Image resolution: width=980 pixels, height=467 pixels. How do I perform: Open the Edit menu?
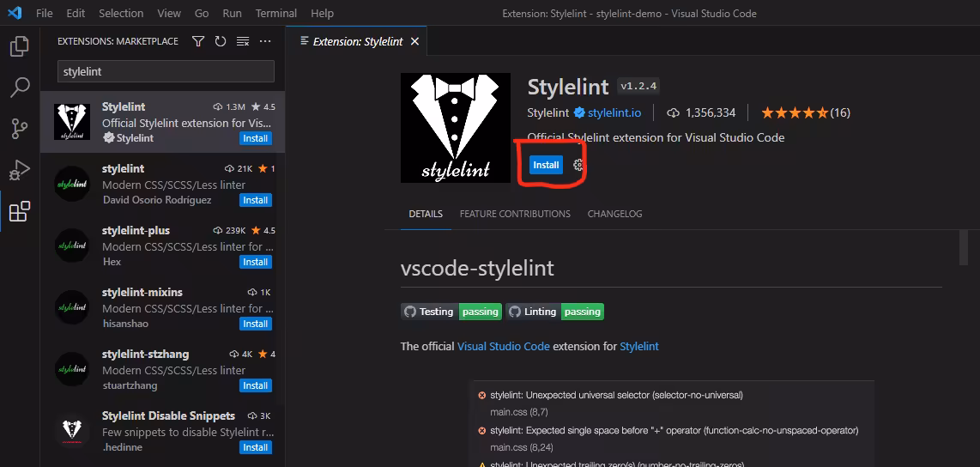(76, 13)
